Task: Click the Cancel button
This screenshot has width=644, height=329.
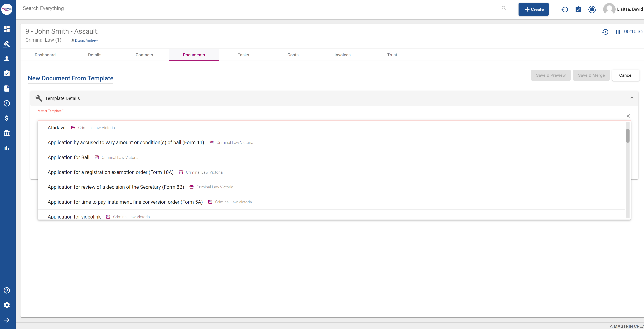Action: tap(626, 75)
